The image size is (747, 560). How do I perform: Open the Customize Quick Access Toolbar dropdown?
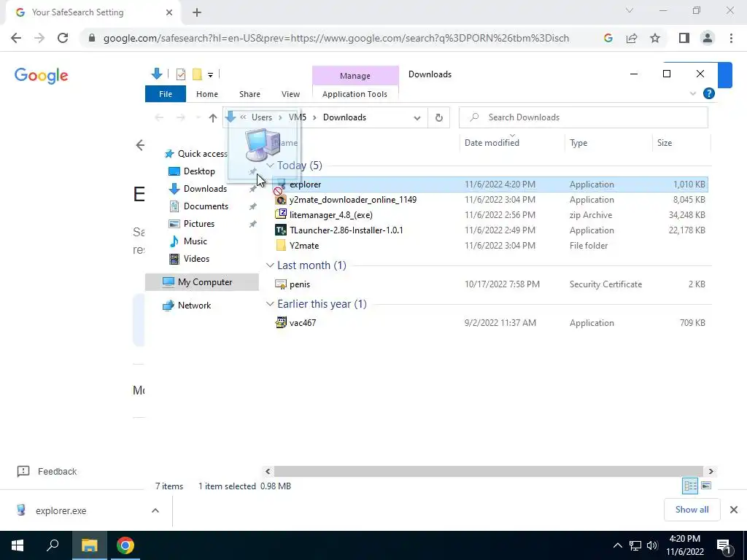point(210,75)
